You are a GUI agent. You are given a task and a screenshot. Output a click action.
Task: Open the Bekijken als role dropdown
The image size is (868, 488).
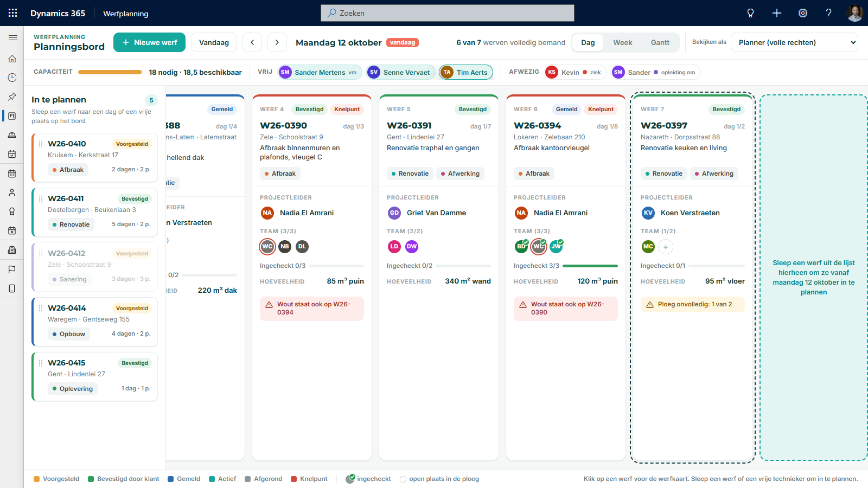(794, 42)
